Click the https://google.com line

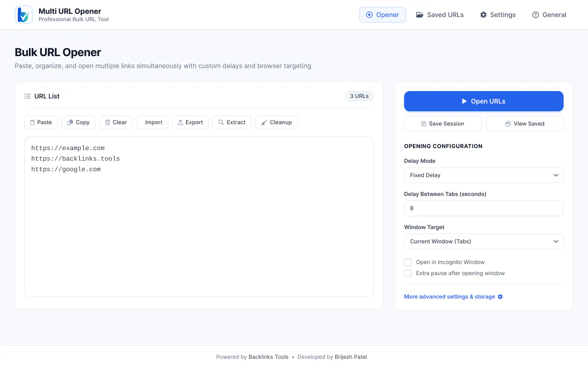[66, 169]
